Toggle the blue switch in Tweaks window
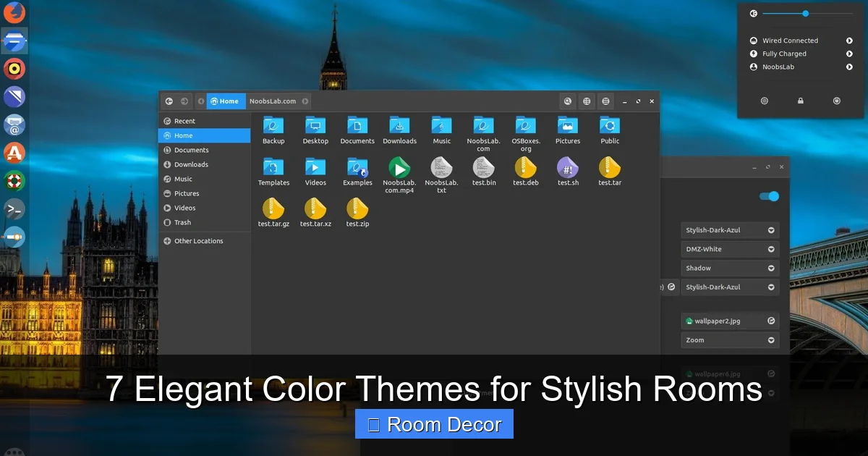The width and height of the screenshot is (868, 456). pos(769,196)
